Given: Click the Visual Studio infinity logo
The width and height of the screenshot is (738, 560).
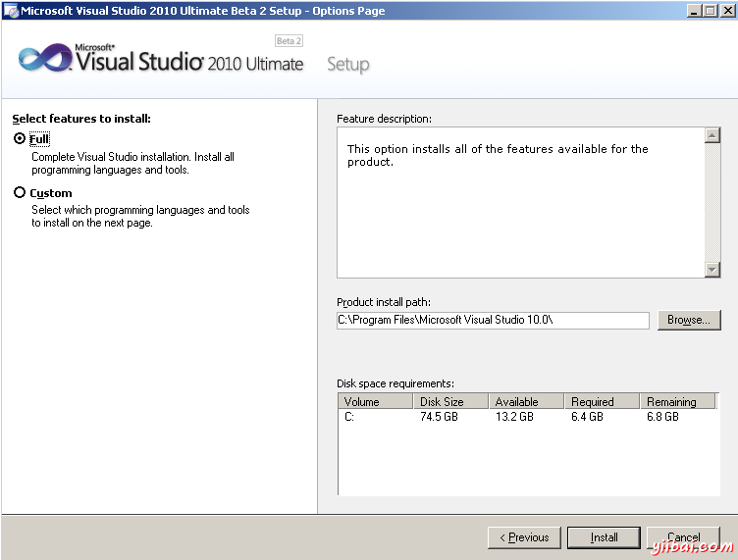Looking at the screenshot, I should [x=44, y=58].
